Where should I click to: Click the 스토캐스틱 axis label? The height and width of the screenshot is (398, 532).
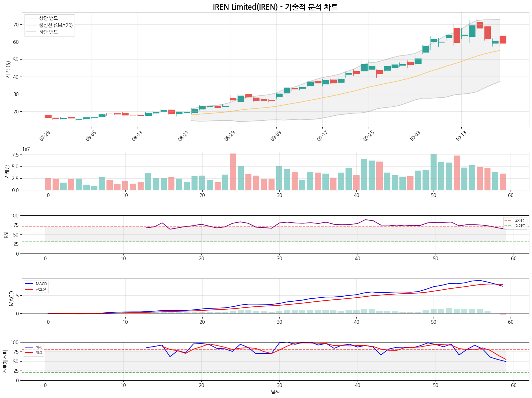pyautogui.click(x=5, y=361)
